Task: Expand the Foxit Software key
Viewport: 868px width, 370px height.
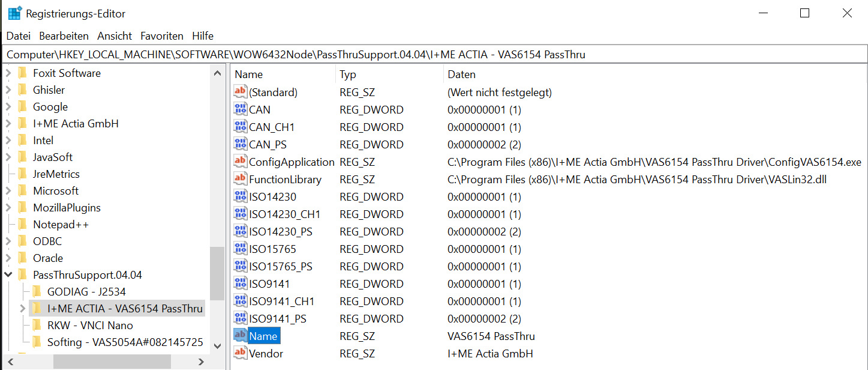Action: pyautogui.click(x=8, y=73)
